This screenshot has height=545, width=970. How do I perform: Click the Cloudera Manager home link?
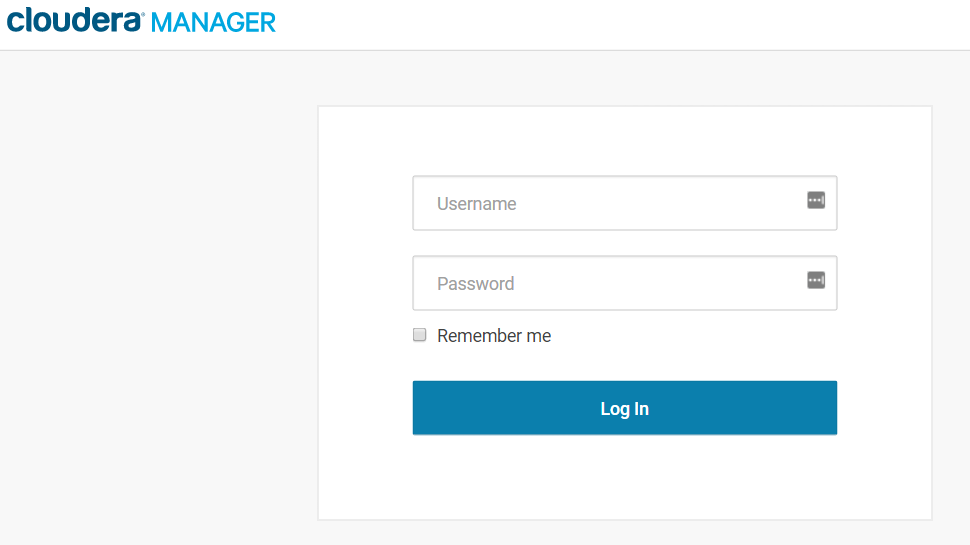click(x=141, y=21)
